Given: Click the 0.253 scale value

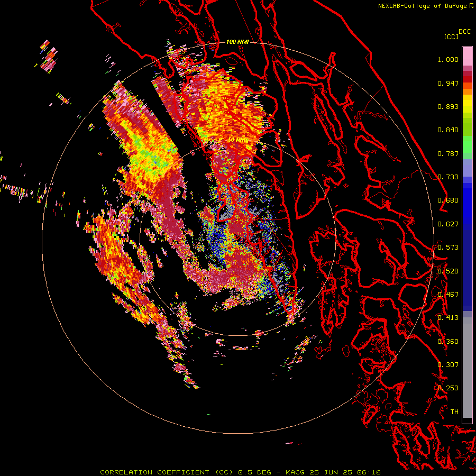Looking at the screenshot, I should coord(448,388).
